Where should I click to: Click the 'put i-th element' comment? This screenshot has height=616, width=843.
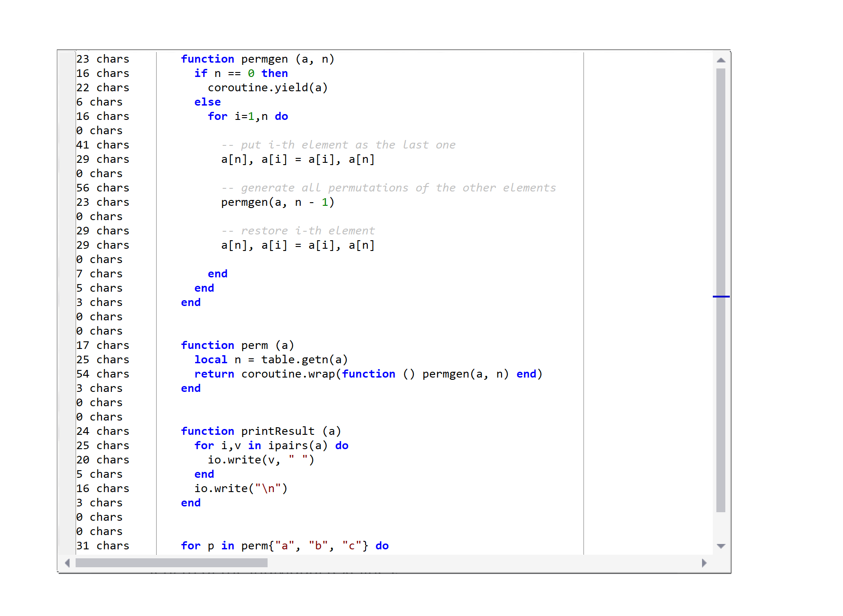tap(339, 144)
